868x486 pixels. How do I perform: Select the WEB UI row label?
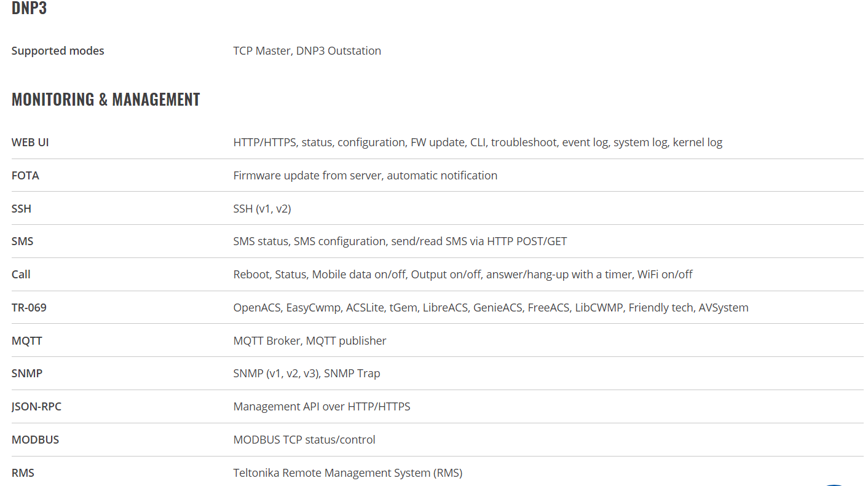tap(30, 143)
